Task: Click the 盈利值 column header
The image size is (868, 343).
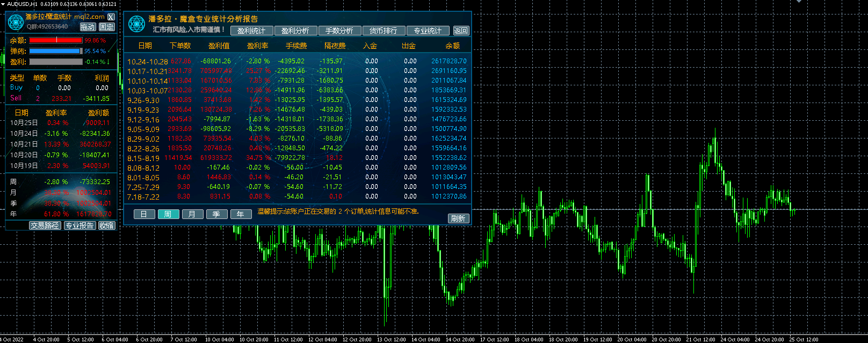Action: tap(219, 46)
